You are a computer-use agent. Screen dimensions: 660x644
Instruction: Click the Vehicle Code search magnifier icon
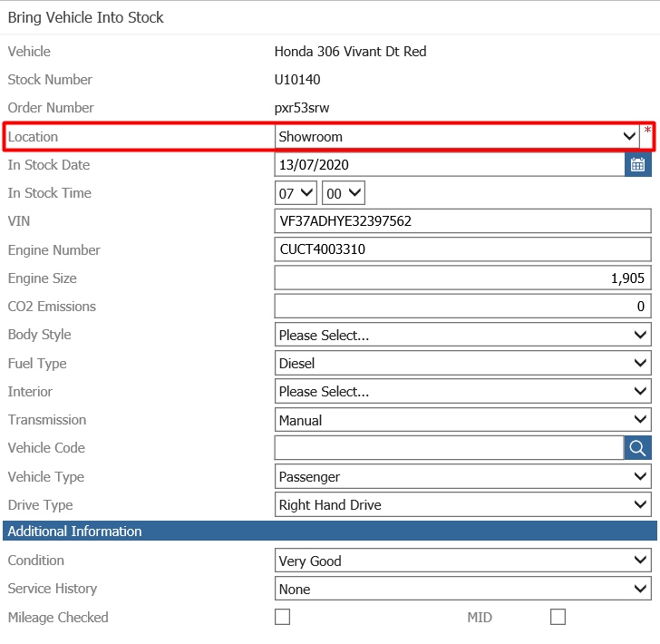(637, 447)
